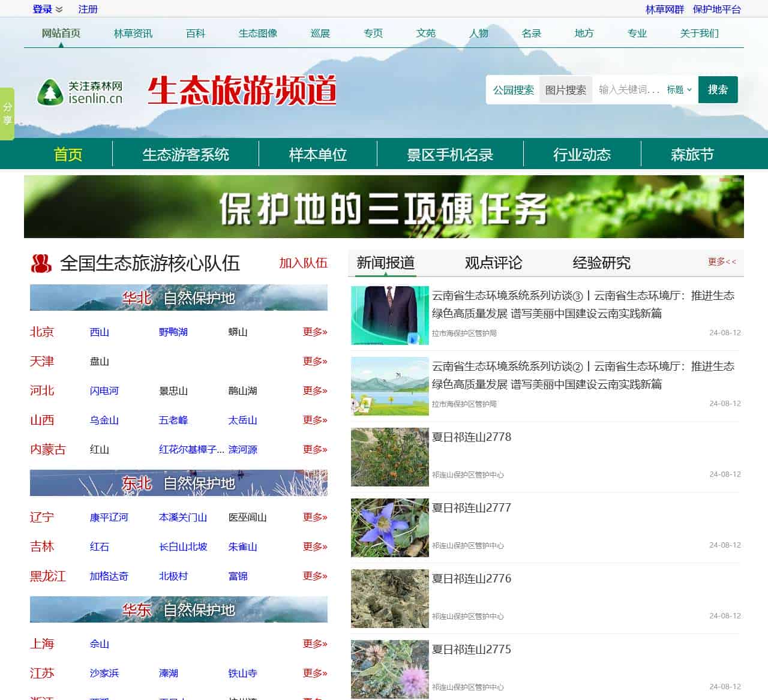The width and height of the screenshot is (768, 700).
Task: Open the 百科 menu in top navigation
Action: coord(196,34)
